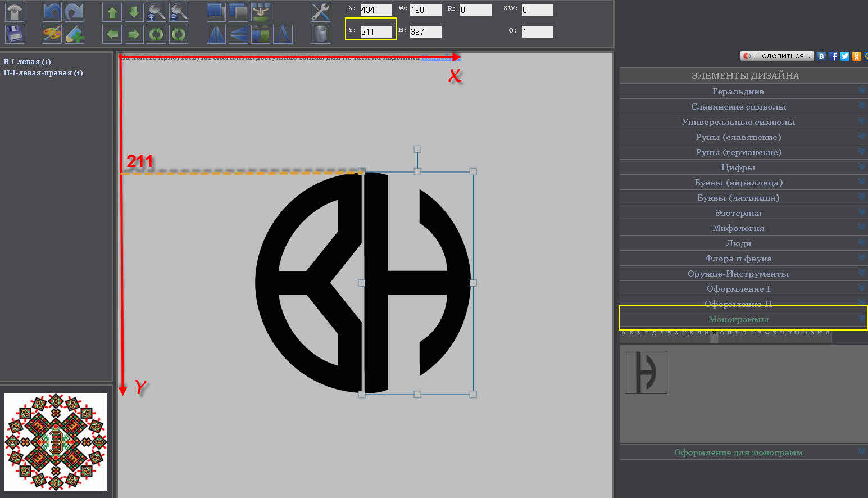Image resolution: width=868 pixels, height=498 pixels.
Task: Delete element with the trash can icon
Action: pos(320,34)
